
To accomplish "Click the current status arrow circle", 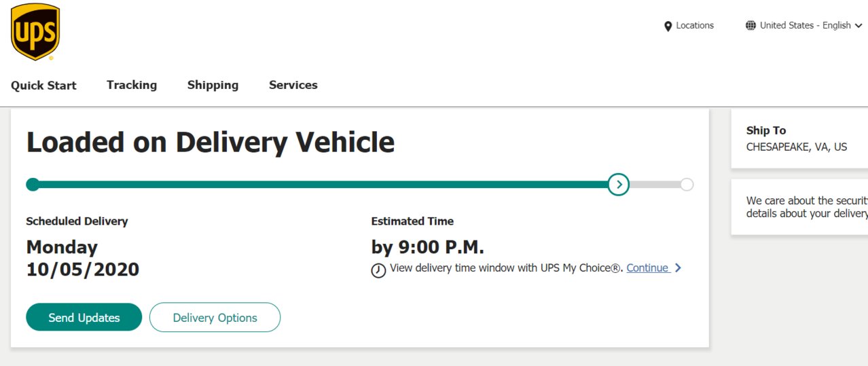I will tap(618, 184).
